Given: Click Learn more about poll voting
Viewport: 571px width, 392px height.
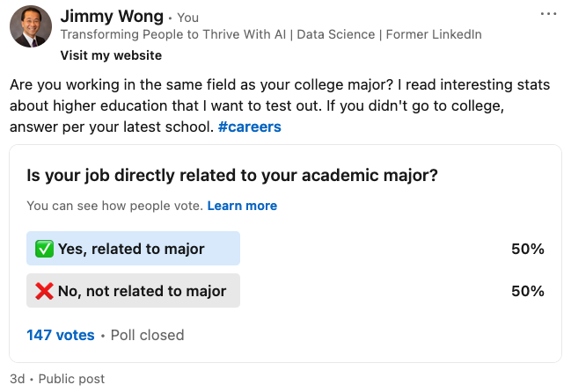Looking at the screenshot, I should tap(242, 206).
